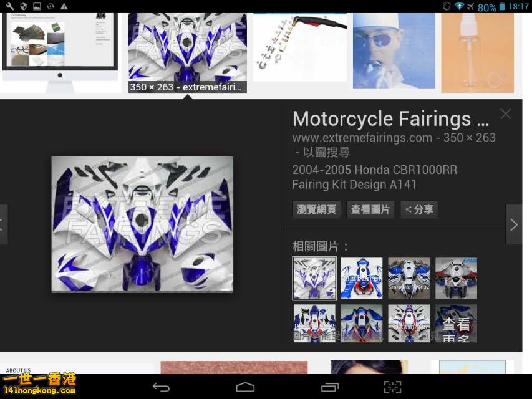This screenshot has width=532, height=399.
Task: Open the 350 × 263 extremefairings result thumbnail
Action: click(187, 52)
